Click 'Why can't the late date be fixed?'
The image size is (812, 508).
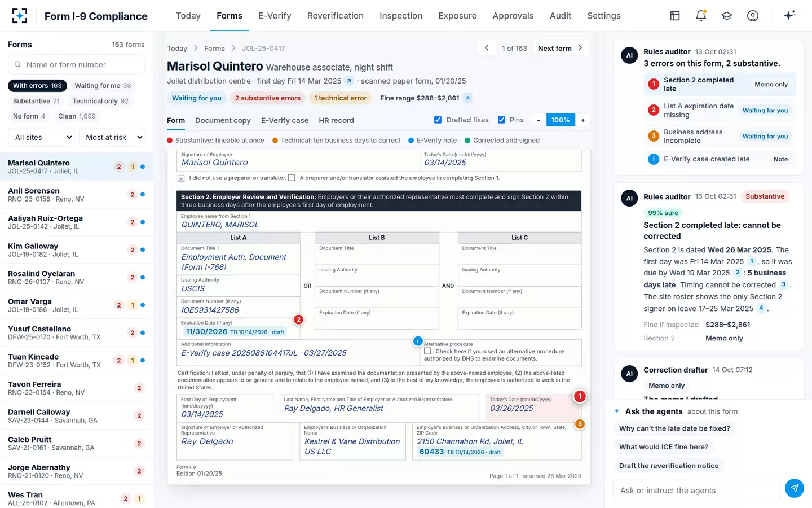[x=674, y=428]
